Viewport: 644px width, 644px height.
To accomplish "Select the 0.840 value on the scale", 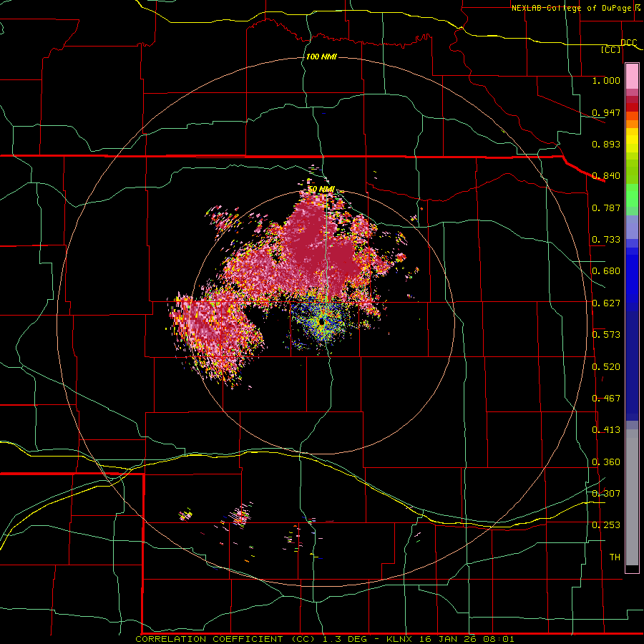I will [x=606, y=176].
